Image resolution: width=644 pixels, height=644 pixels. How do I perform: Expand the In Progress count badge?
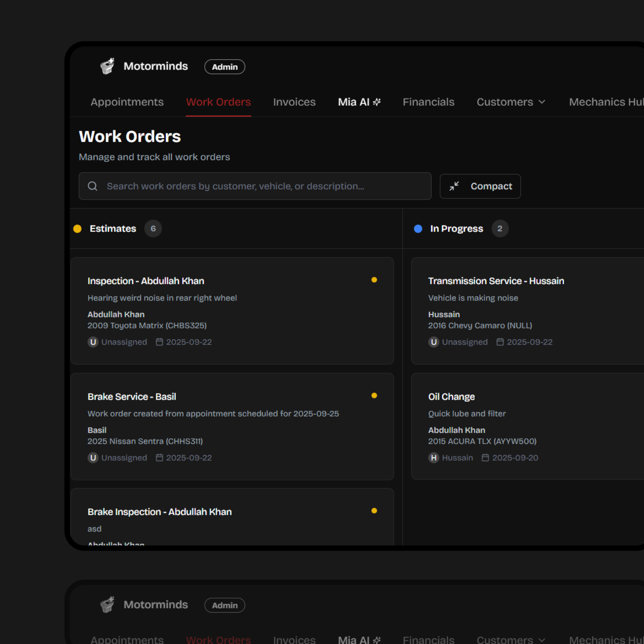(x=500, y=228)
